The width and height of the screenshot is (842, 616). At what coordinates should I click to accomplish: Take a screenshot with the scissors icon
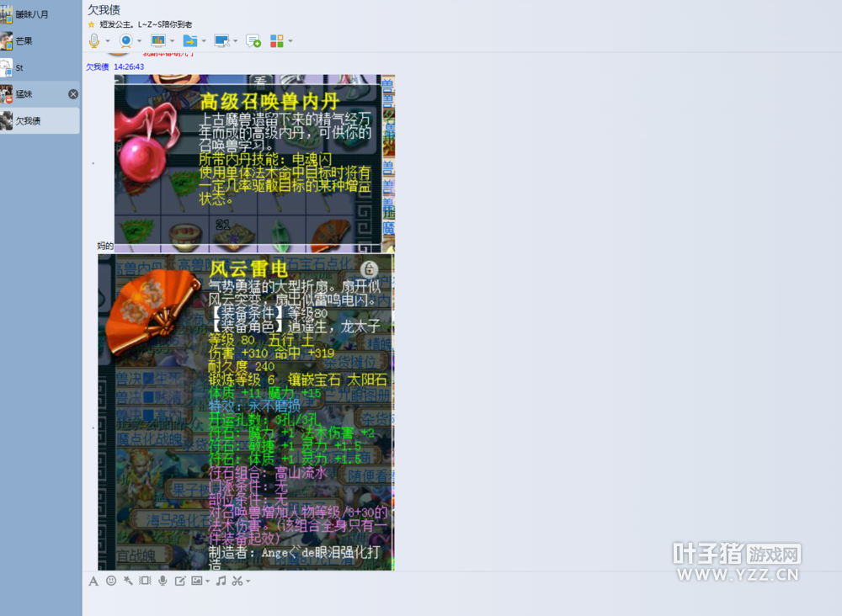tap(237, 581)
